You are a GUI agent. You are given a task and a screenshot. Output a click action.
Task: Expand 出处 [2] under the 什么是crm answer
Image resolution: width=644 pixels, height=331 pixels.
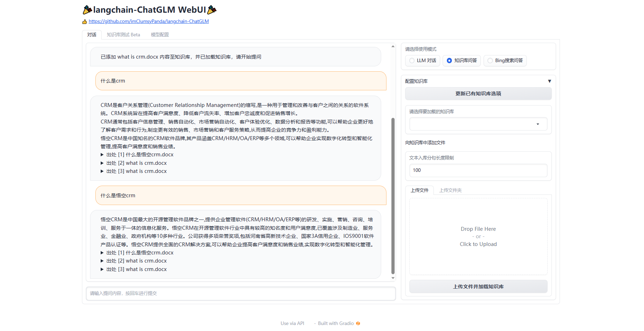[x=134, y=163]
